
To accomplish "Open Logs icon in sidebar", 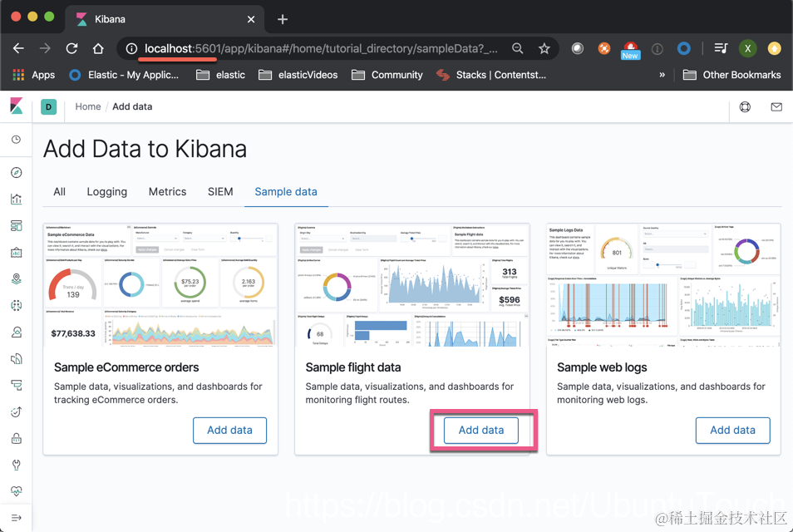I will (x=16, y=358).
